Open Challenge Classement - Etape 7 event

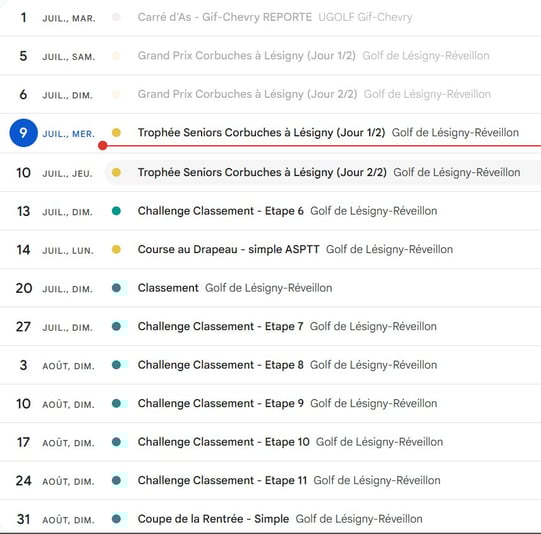220,326
